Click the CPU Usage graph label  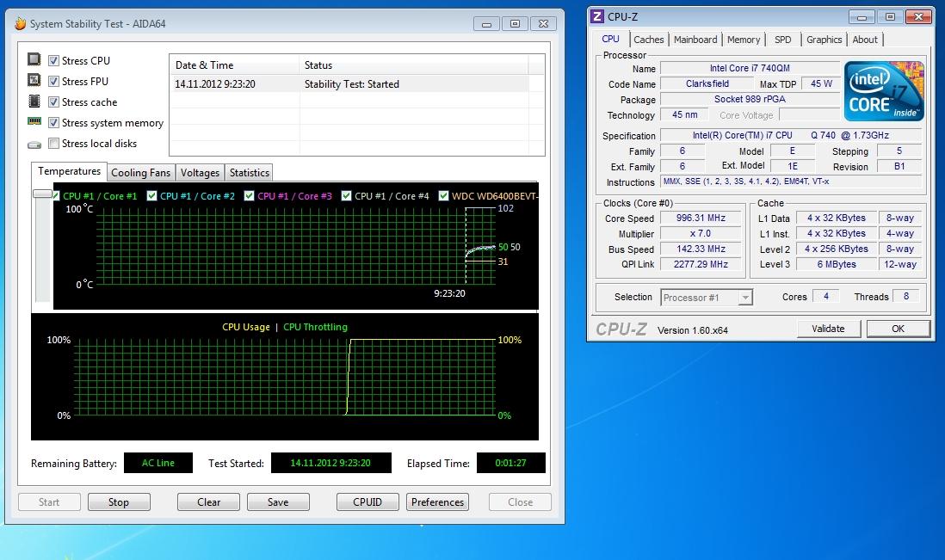click(x=246, y=327)
